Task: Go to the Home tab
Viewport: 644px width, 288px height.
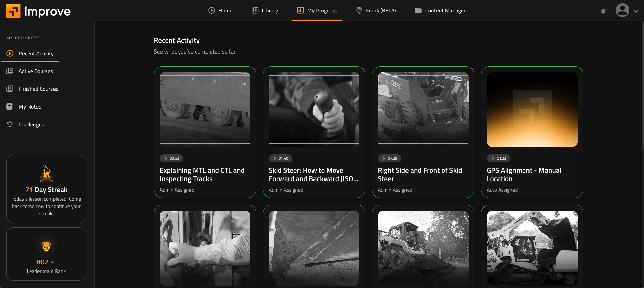Action: [220, 11]
